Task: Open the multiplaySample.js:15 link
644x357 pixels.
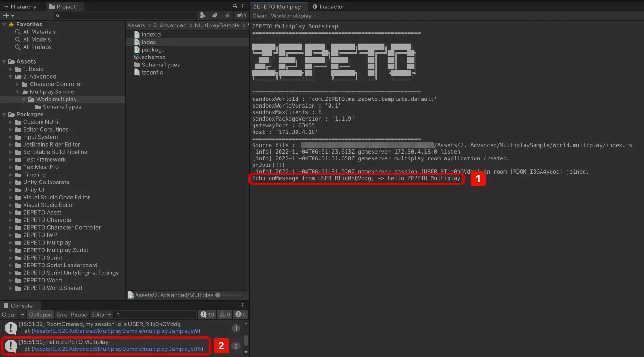Action: 117,349
